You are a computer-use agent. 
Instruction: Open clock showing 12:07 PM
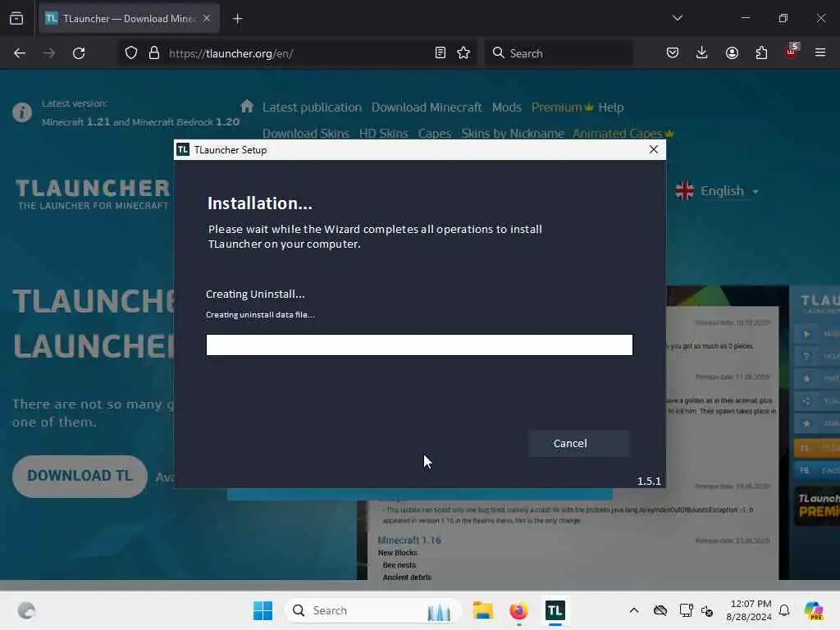tap(749, 610)
